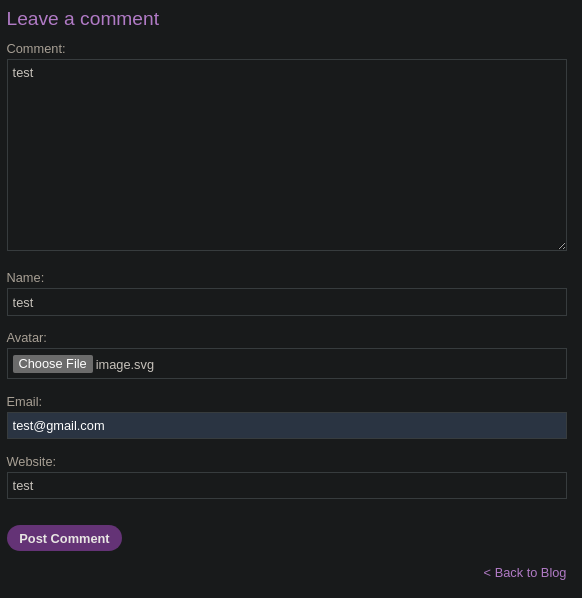Click the Leave a comment heading
Viewport: 582px width, 598px height.
point(83,19)
